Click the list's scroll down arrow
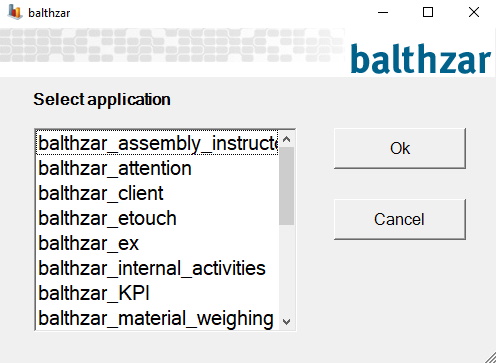 point(286,321)
